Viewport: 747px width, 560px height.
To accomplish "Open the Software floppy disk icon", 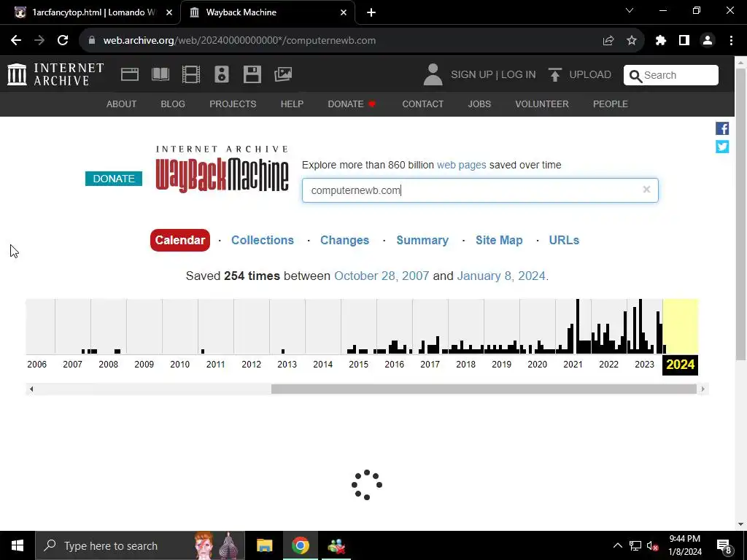I will tap(252, 74).
